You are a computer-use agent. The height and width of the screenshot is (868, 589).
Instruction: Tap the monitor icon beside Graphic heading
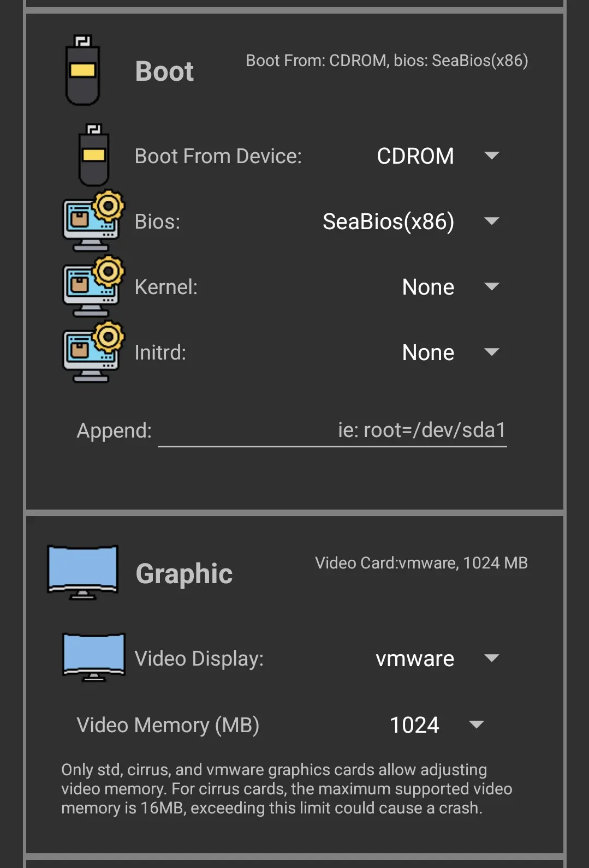(x=83, y=572)
